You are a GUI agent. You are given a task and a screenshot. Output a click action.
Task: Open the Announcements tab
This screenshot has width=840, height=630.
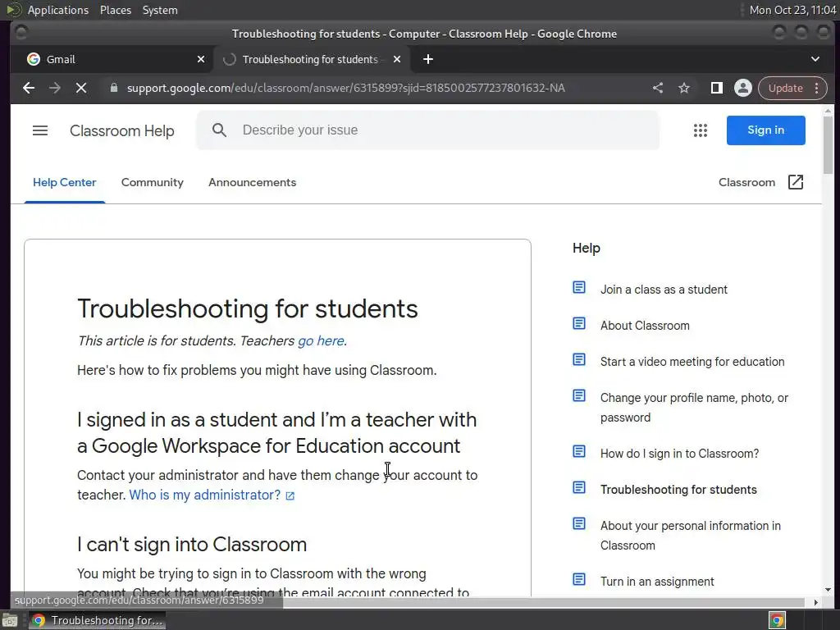pos(253,182)
